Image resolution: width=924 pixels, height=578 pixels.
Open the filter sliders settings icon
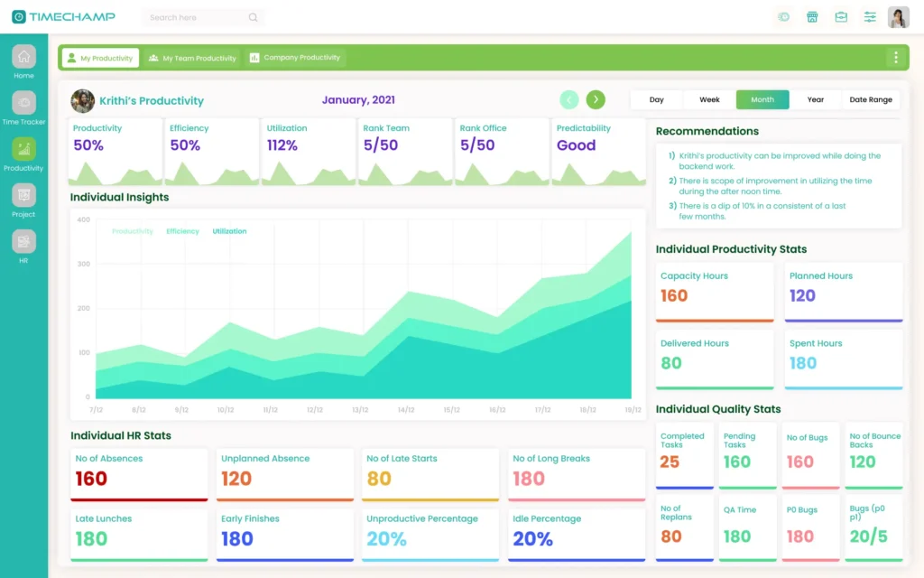(x=870, y=17)
